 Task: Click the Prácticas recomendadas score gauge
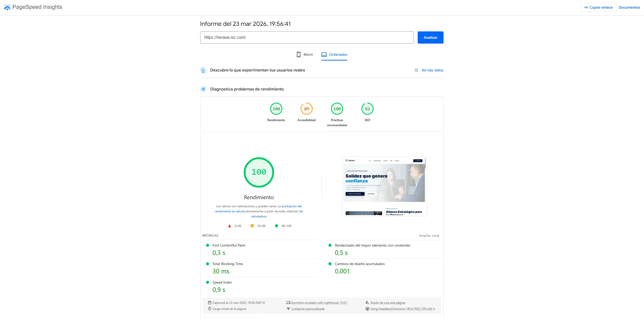click(337, 109)
